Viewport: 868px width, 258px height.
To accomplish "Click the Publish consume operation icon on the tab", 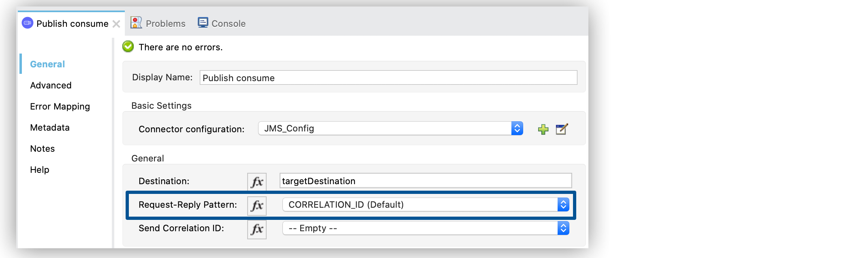I will tap(27, 23).
